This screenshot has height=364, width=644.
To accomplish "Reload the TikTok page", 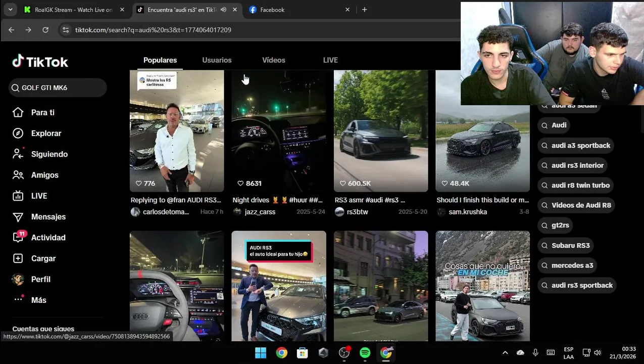I will coord(45,30).
